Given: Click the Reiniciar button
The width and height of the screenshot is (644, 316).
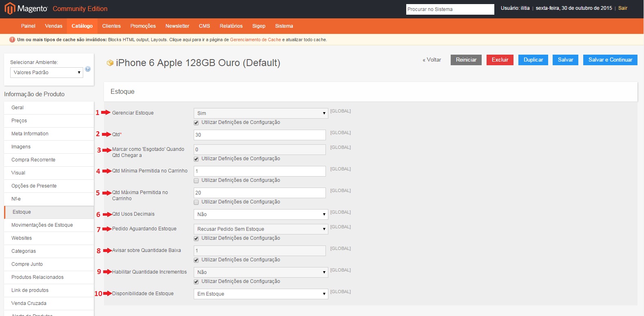Looking at the screenshot, I should pos(466,60).
